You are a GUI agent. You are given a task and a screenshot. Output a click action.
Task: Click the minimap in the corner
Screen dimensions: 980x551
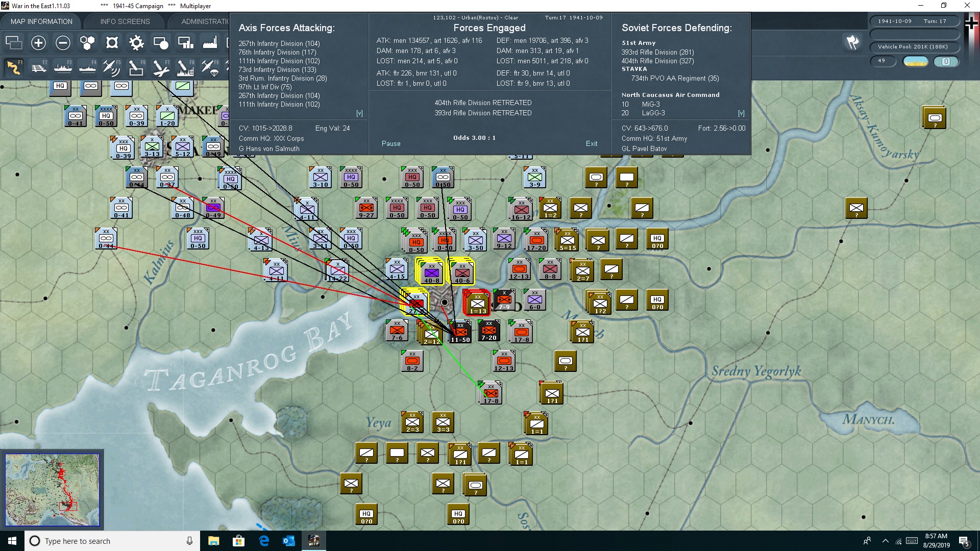coord(52,490)
